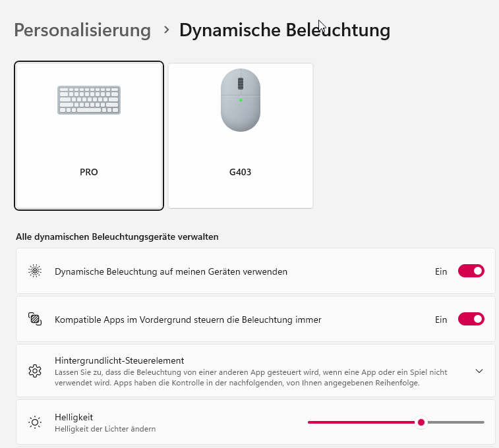Toggle Dynamische Beleuchtung auf meinen Geräten switch

click(471, 271)
